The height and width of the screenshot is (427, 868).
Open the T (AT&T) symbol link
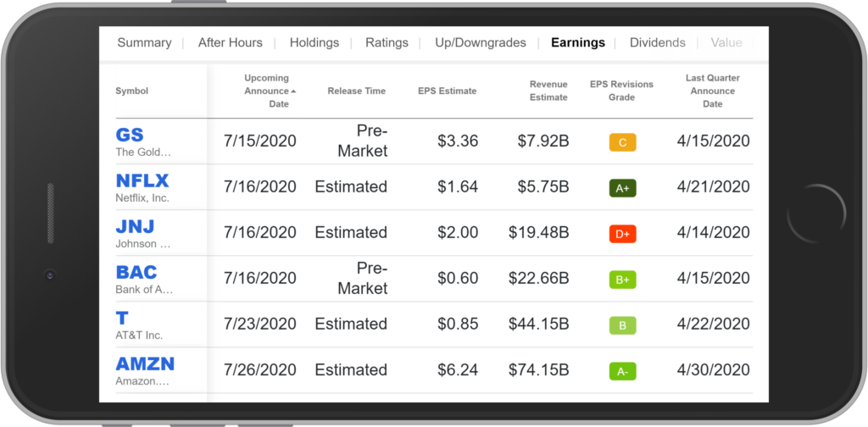click(122, 318)
